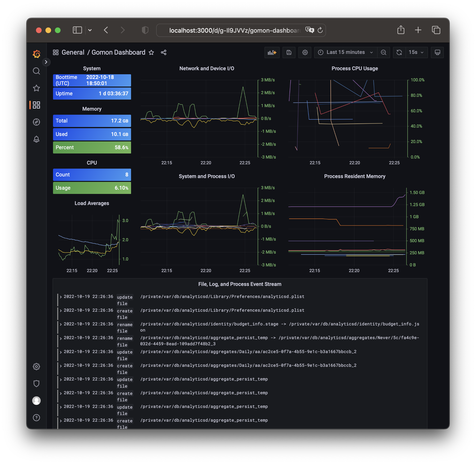This screenshot has height=464, width=476.
Task: Click the Grafana logo home icon
Action: (x=37, y=54)
